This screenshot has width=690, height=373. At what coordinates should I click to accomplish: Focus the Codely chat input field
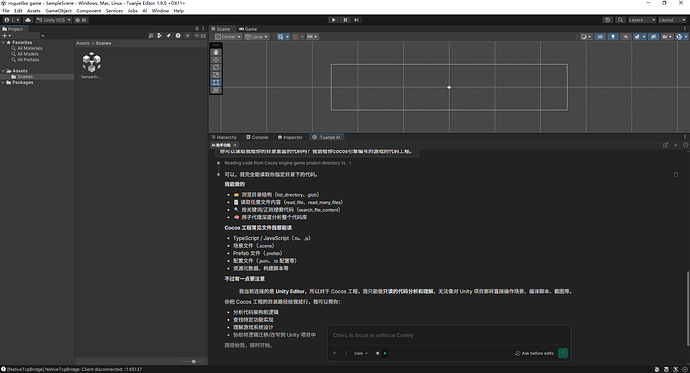point(449,335)
